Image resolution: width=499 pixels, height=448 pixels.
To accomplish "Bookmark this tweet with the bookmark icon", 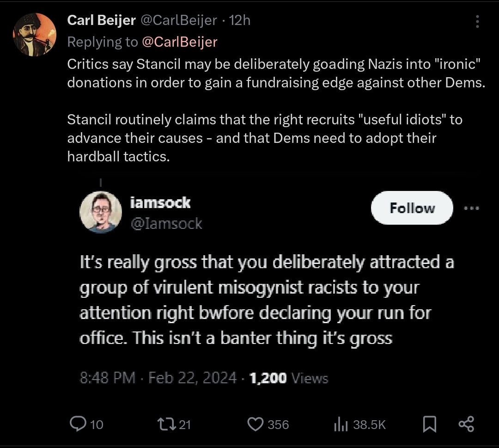I will point(429,424).
